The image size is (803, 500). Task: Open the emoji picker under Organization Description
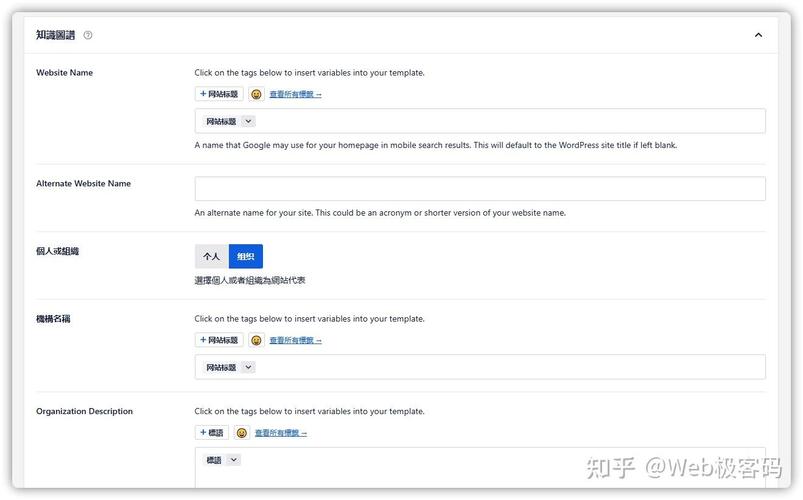click(x=242, y=432)
